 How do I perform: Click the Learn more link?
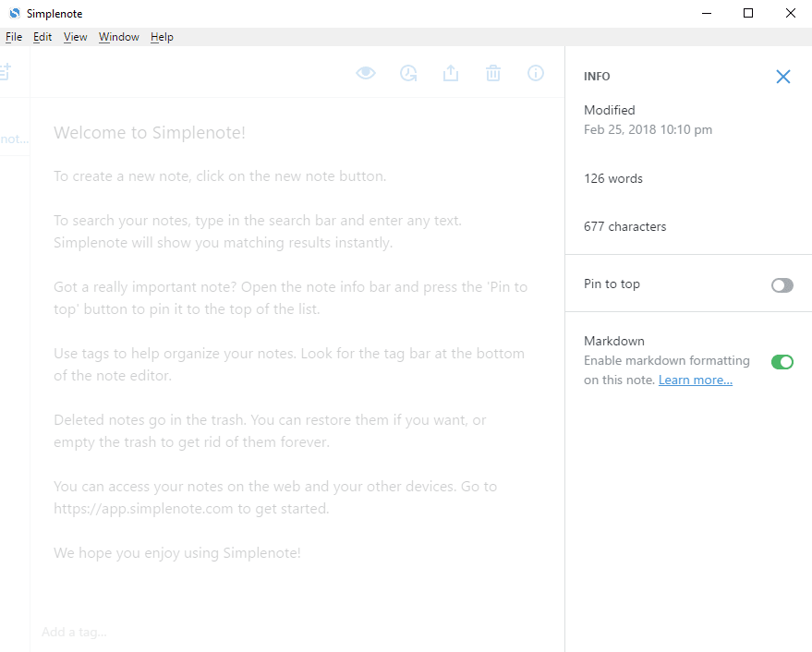click(x=695, y=380)
